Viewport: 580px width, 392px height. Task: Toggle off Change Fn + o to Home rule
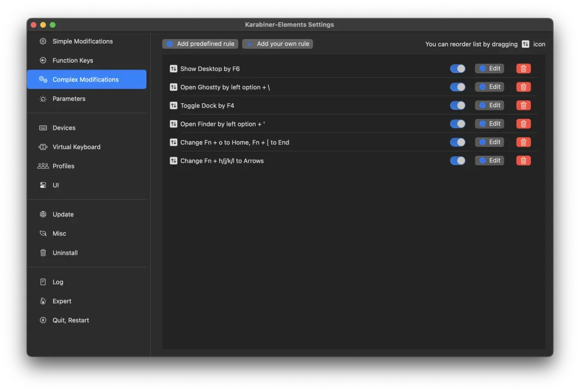coord(457,142)
